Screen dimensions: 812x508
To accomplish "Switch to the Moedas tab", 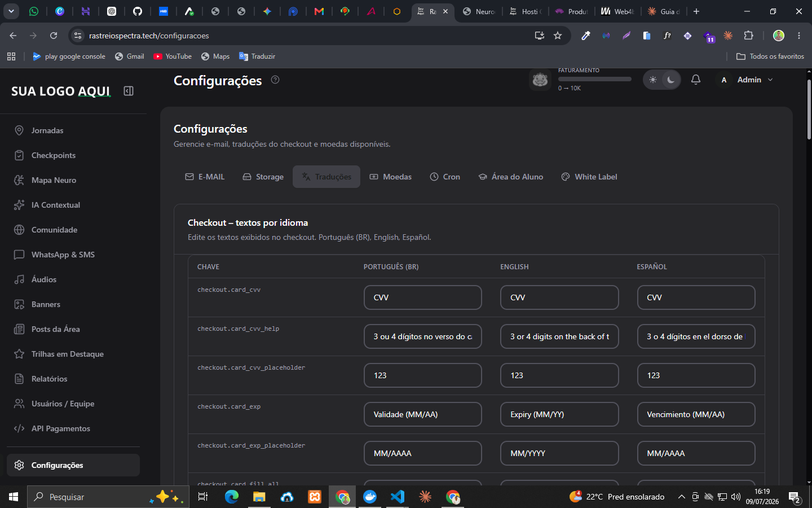I will click(x=391, y=177).
